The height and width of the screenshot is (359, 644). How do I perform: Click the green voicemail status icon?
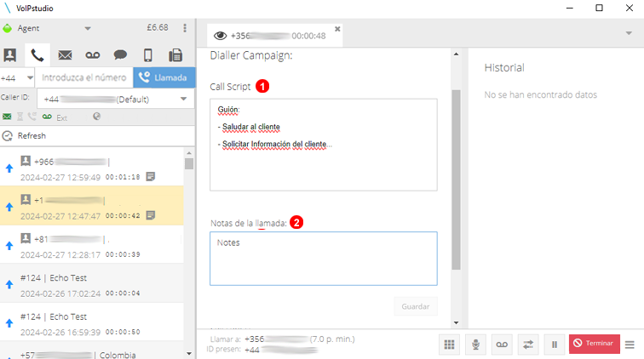pos(47,117)
